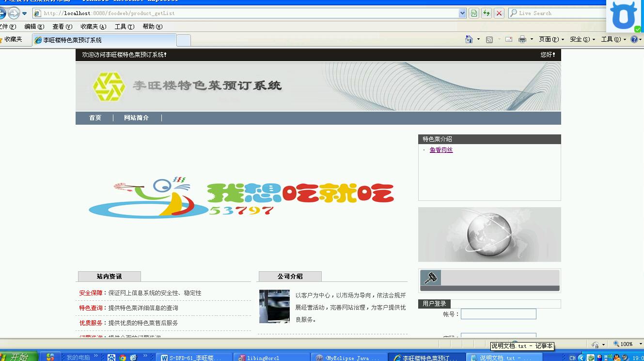
Task: Open the 安全(S) command bar menu
Action: (x=582, y=39)
